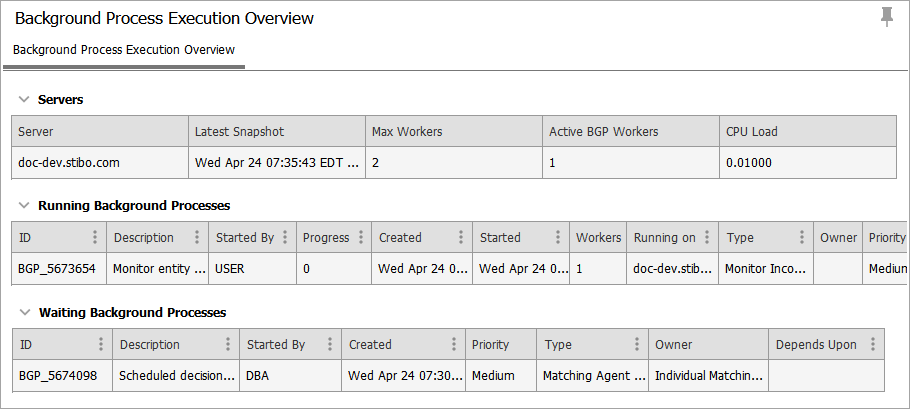Open column menu for Waiting Owner column

click(x=759, y=345)
